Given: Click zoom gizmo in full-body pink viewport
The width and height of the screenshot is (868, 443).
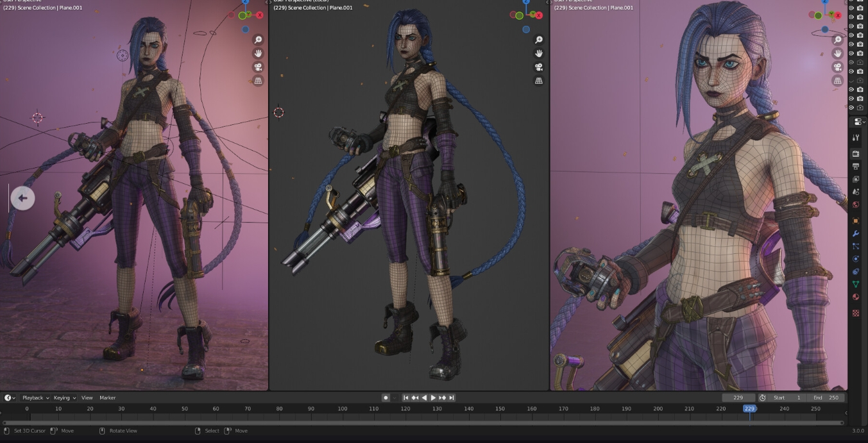Looking at the screenshot, I should tap(259, 40).
